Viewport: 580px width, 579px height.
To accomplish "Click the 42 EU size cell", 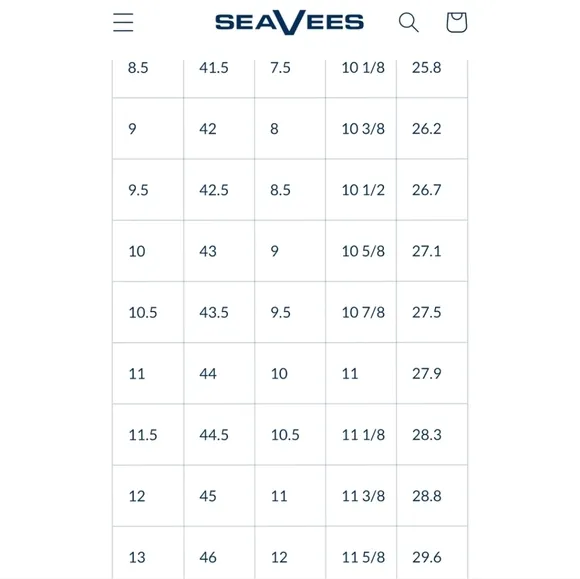I will (219, 129).
